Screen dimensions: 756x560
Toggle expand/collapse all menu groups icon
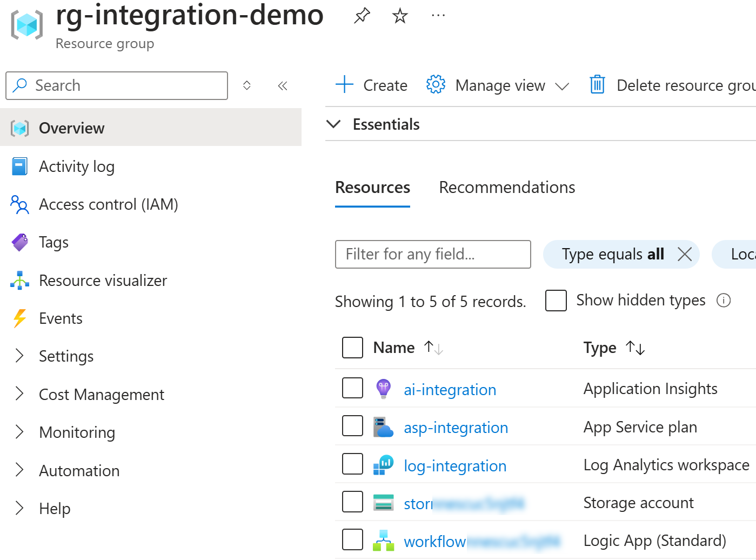247,85
